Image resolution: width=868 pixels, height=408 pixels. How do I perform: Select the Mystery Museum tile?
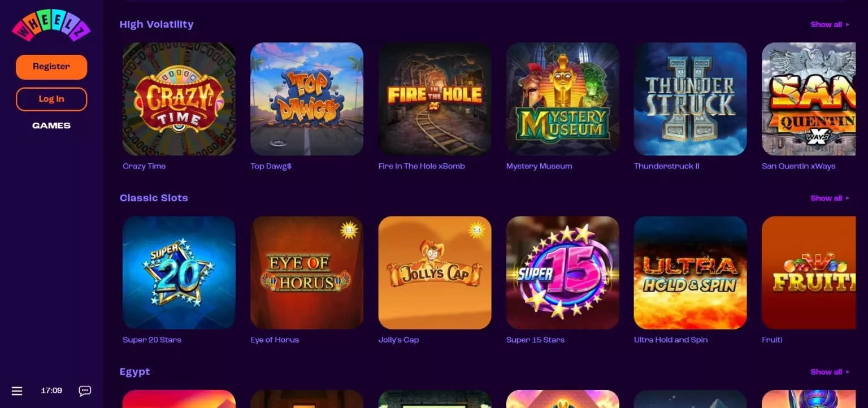coord(563,99)
